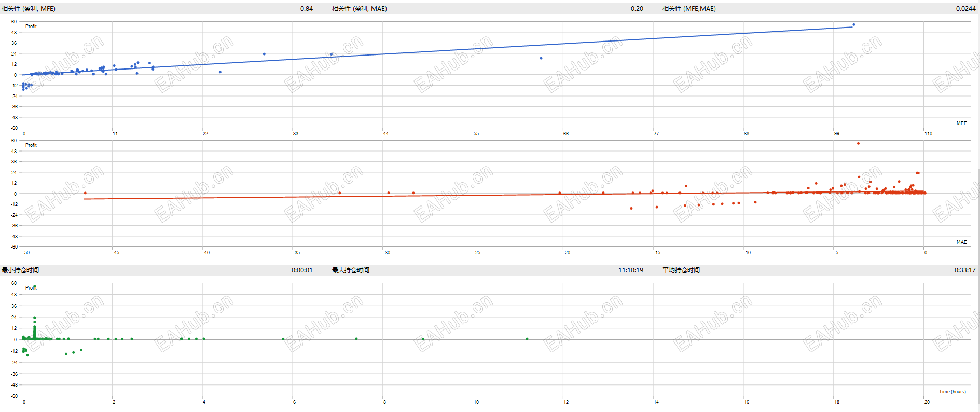
Task: Click the blue outlier point near MFE 100
Action: 854,25
